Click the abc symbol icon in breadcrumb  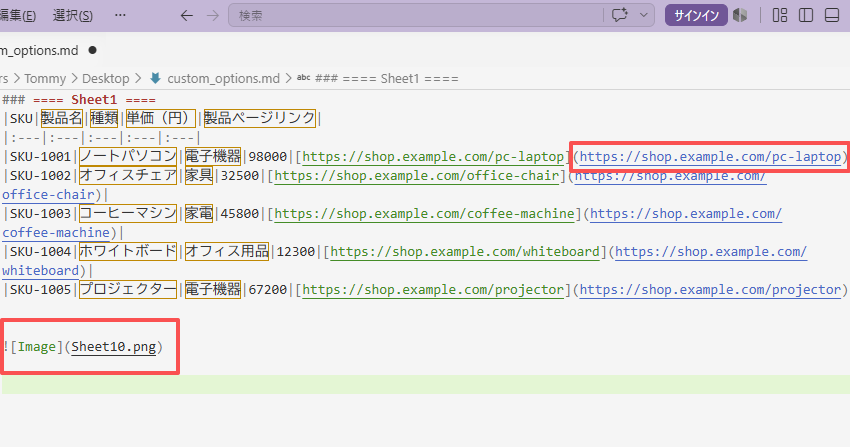[x=304, y=78]
